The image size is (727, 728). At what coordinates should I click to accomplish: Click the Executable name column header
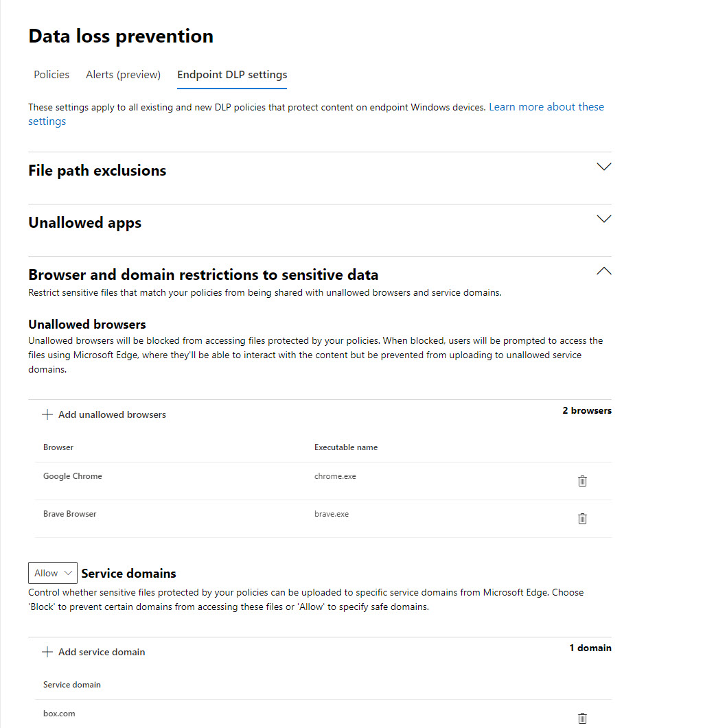346,447
